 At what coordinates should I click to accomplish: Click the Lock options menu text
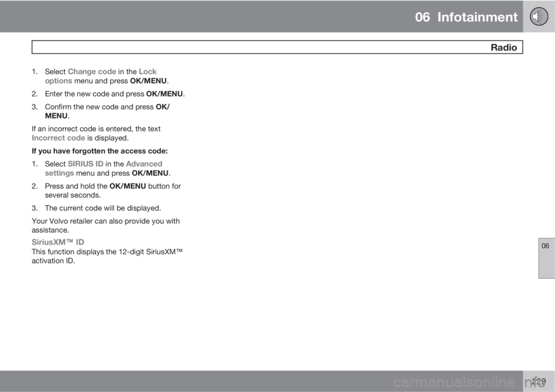point(101,76)
